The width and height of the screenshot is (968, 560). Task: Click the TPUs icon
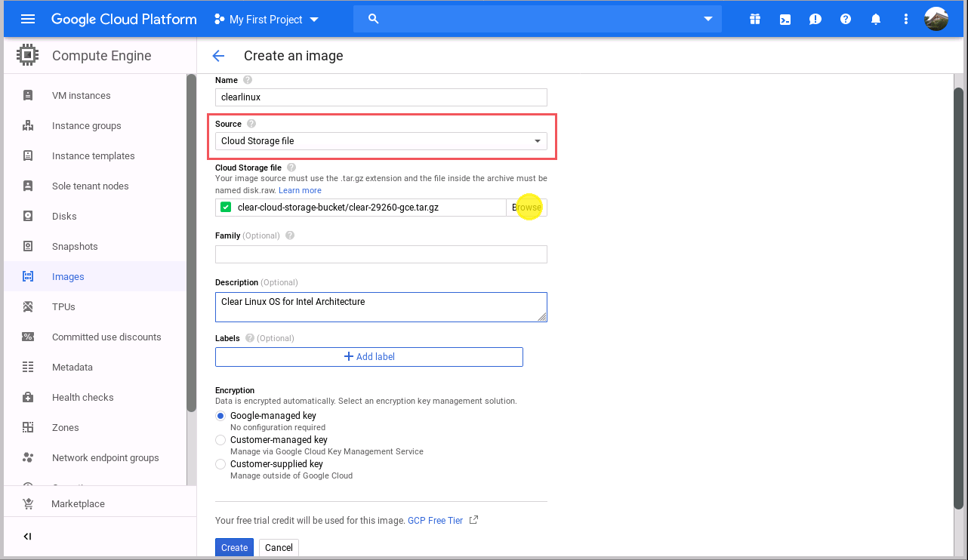tap(28, 306)
